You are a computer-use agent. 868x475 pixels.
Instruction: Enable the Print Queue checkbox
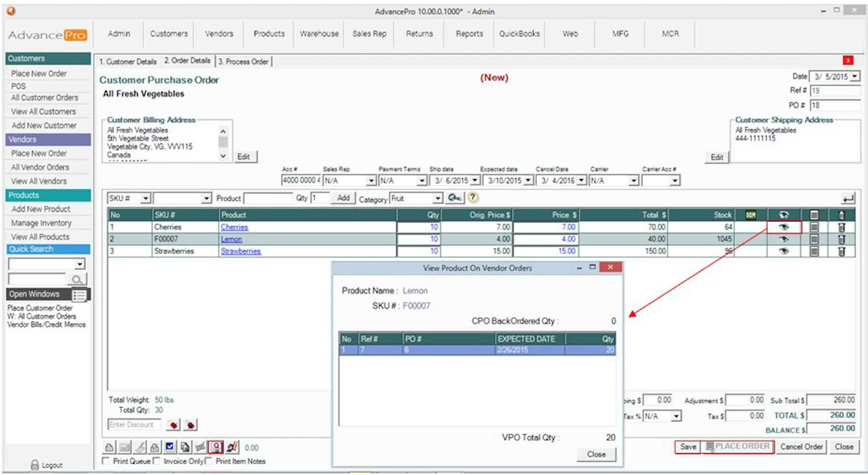click(106, 461)
